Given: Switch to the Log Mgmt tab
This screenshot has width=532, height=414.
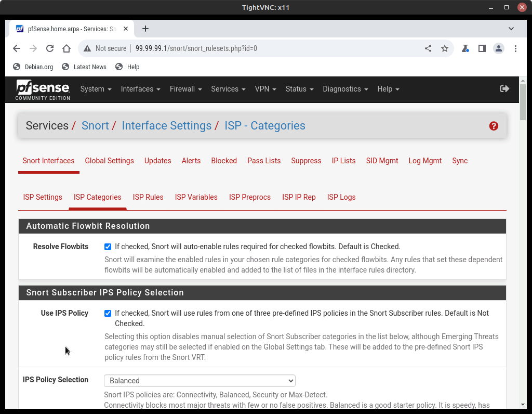Looking at the screenshot, I should click(x=425, y=161).
